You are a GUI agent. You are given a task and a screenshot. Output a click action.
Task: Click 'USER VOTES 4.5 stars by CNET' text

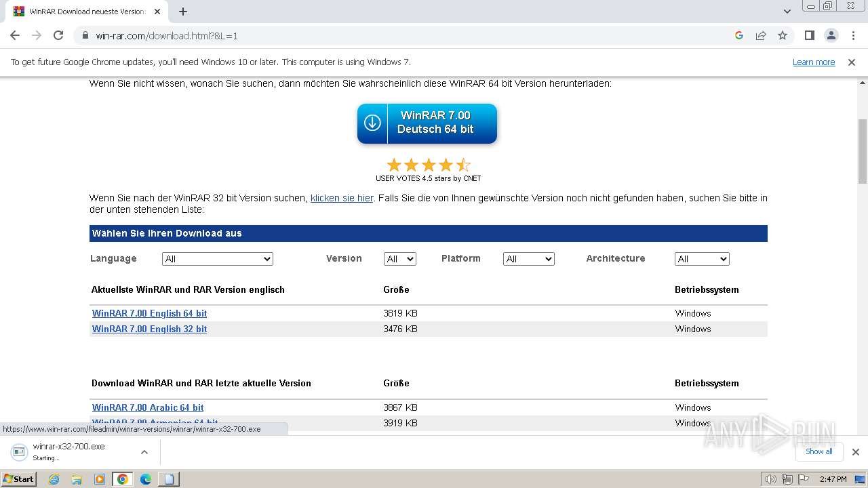(429, 179)
